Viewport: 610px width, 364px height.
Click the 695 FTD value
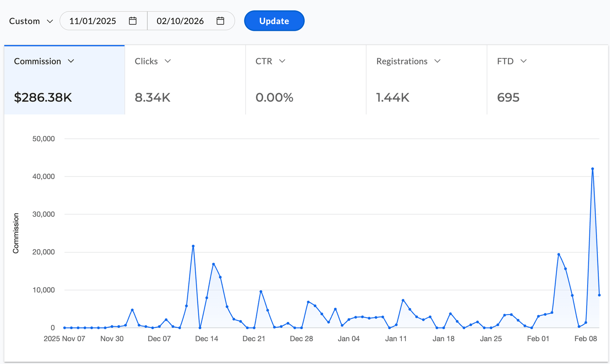[508, 98]
